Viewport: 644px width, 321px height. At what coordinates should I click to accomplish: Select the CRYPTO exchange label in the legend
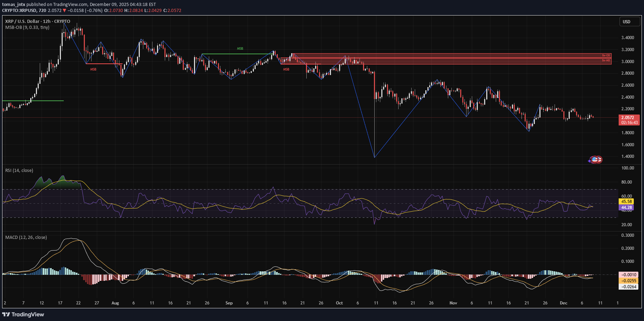click(x=62, y=21)
